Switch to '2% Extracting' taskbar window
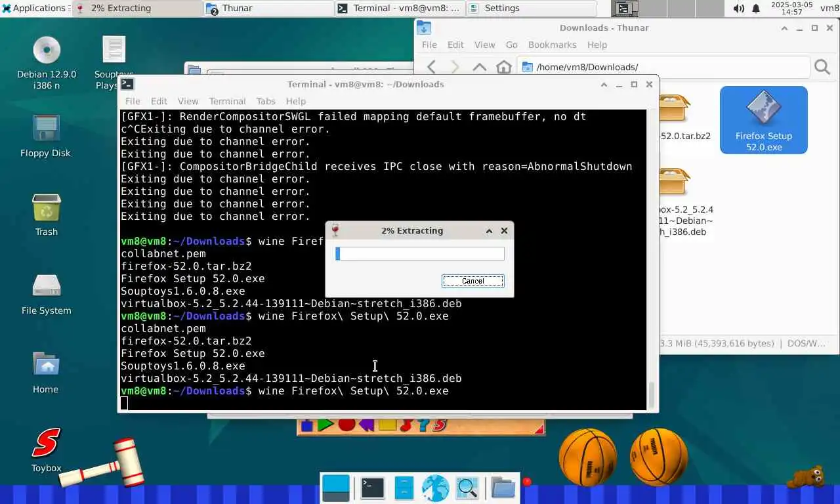Screen dimensions: 840x504 [137, 9]
